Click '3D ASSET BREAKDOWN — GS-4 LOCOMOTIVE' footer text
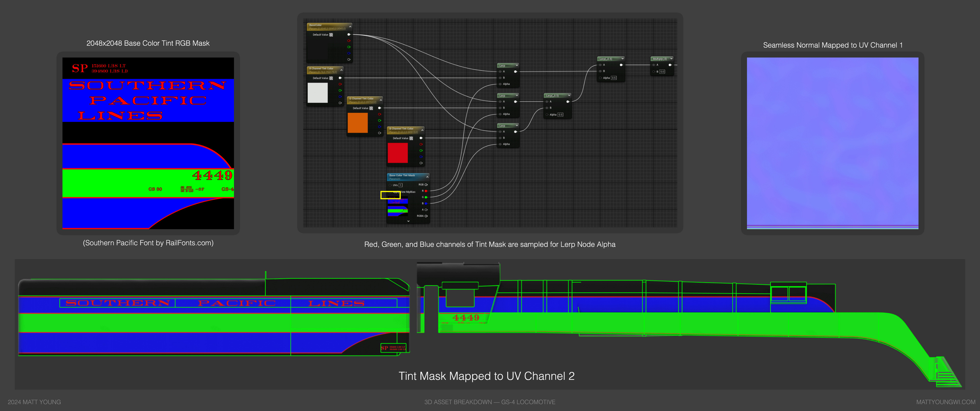Viewport: 980px width, 411px height. tap(490, 402)
